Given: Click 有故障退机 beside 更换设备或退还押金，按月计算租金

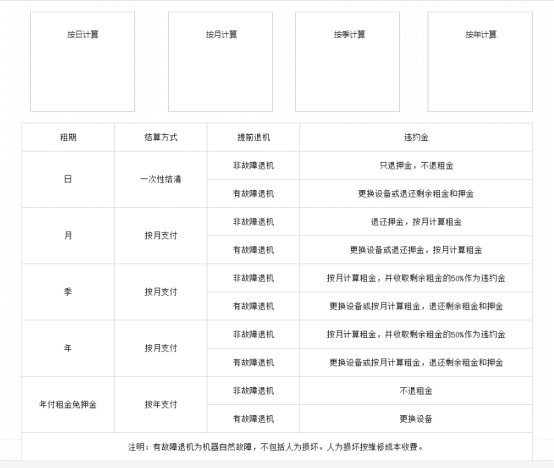Looking at the screenshot, I should tap(253, 250).
